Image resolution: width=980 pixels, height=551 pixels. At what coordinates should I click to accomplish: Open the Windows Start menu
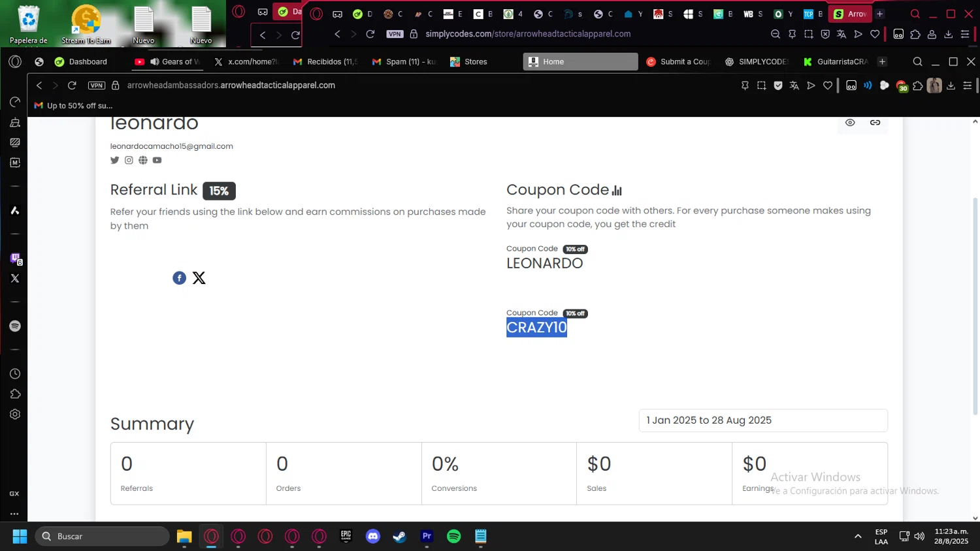click(x=20, y=537)
